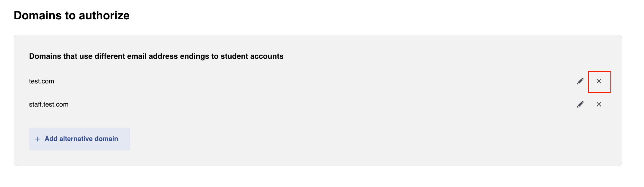644x187 pixels.
Task: Click the different email address endings subheading
Action: [x=156, y=56]
